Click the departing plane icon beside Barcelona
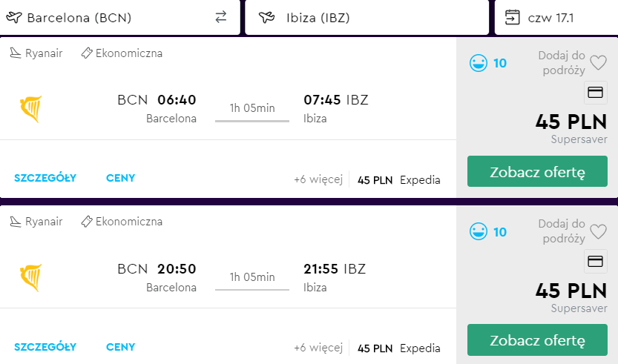The image size is (618, 364). pyautogui.click(x=14, y=18)
